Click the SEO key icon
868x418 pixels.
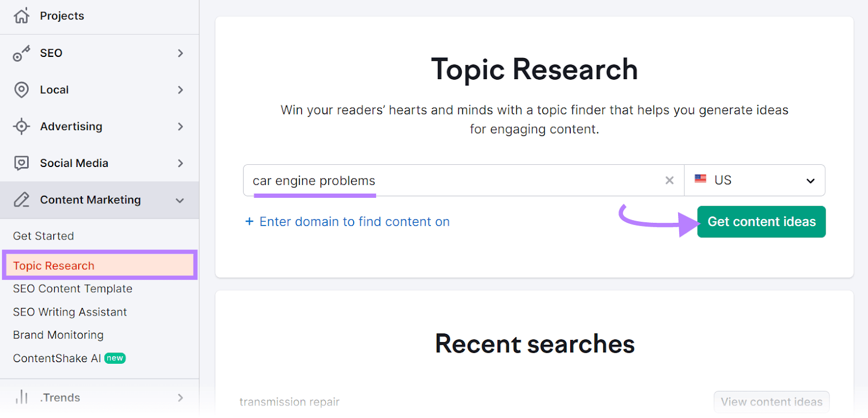pyautogui.click(x=22, y=53)
